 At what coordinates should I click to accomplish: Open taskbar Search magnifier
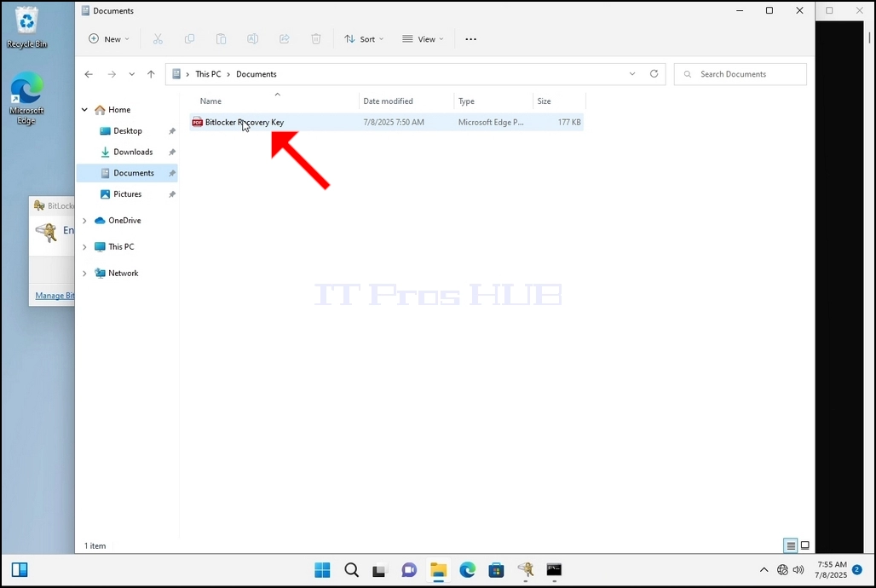click(351, 570)
